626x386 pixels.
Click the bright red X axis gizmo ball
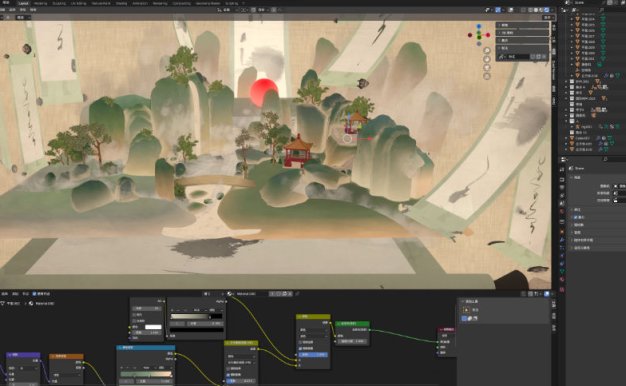point(488,35)
